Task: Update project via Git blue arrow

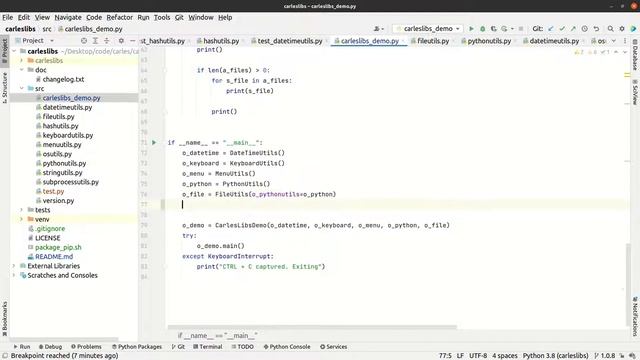Action: (551, 29)
